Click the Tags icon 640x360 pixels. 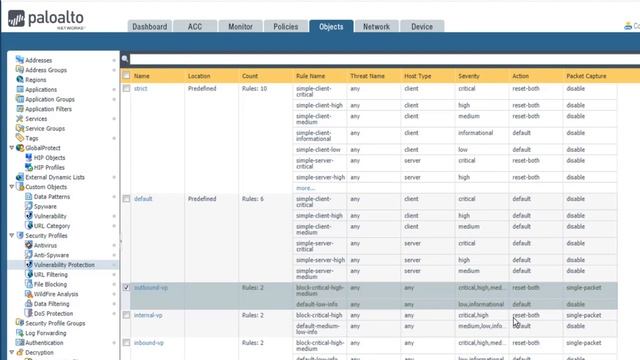(20, 138)
